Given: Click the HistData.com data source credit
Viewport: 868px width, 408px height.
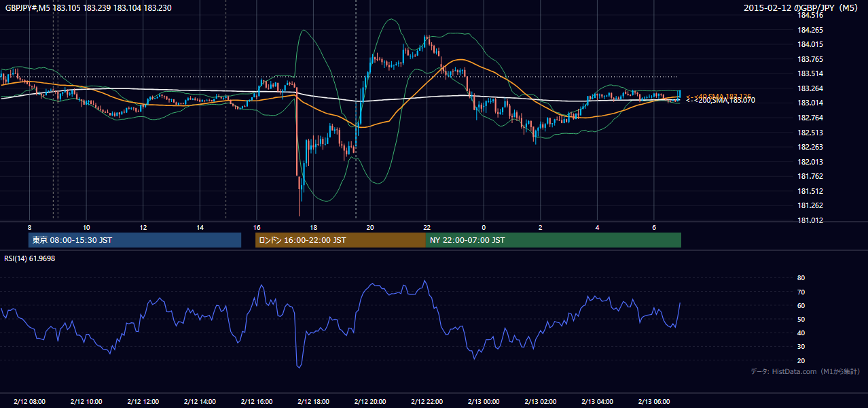Looking at the screenshot, I should (806, 371).
